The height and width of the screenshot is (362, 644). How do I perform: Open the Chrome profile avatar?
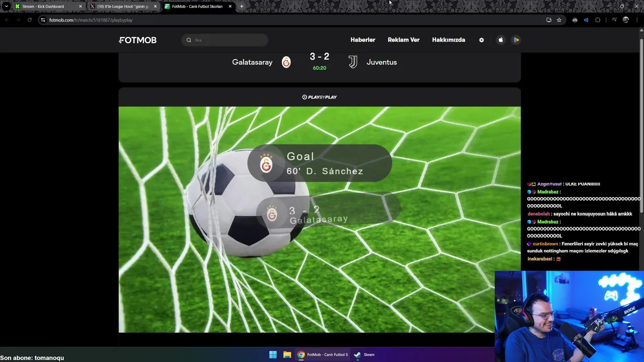coord(625,20)
